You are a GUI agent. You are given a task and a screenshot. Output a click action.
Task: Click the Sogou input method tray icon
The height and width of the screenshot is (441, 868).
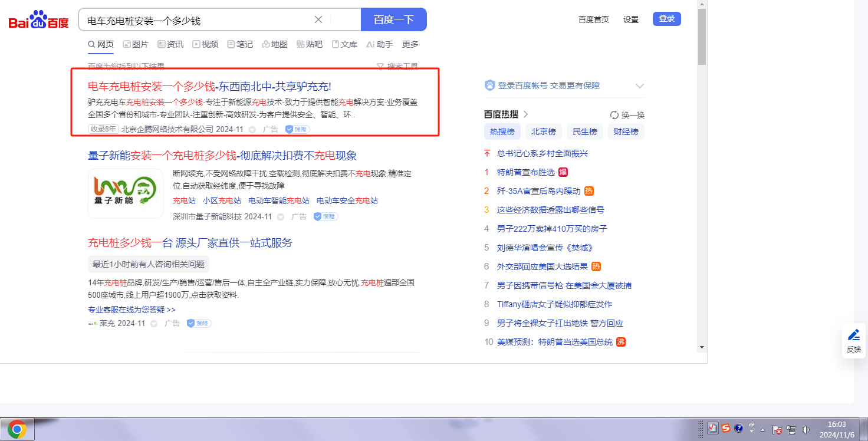click(x=726, y=429)
